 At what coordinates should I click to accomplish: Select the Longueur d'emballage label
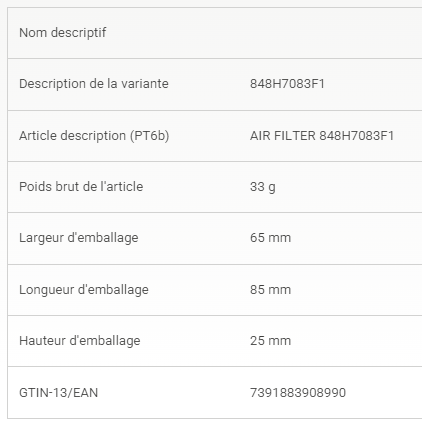coord(84,290)
